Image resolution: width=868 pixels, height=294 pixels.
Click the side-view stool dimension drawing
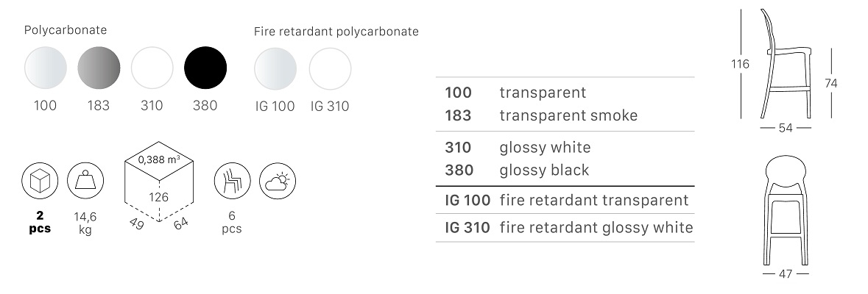[786, 71]
